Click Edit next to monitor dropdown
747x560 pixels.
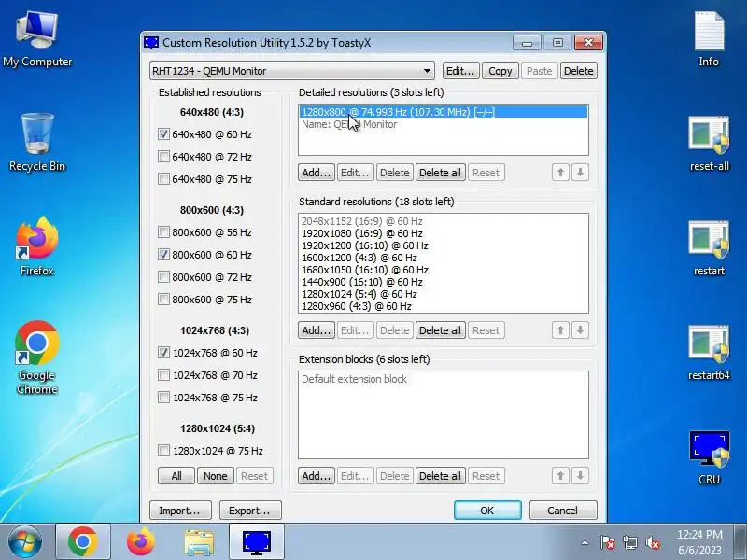(x=460, y=71)
